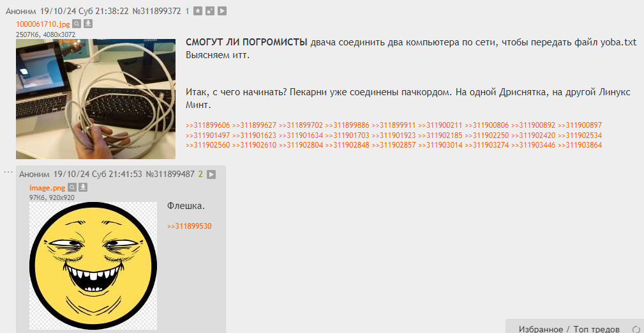644x333 pixels.
Task: Download 1000061710.jpg with the download icon
Action: (x=88, y=24)
